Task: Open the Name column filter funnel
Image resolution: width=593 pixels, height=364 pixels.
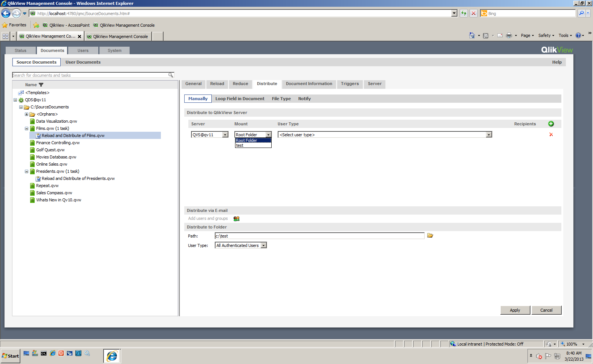Action: 41,85
